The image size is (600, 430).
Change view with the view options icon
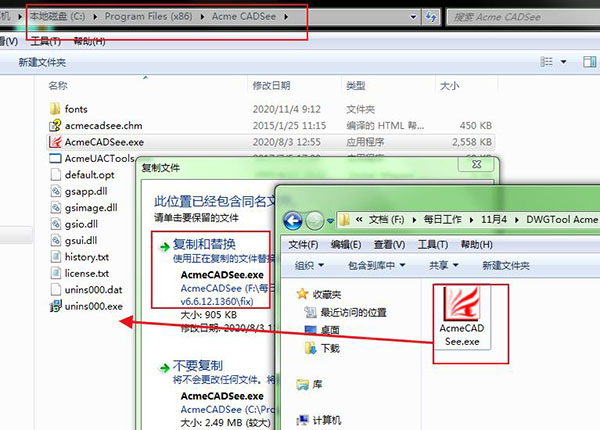(x=546, y=62)
